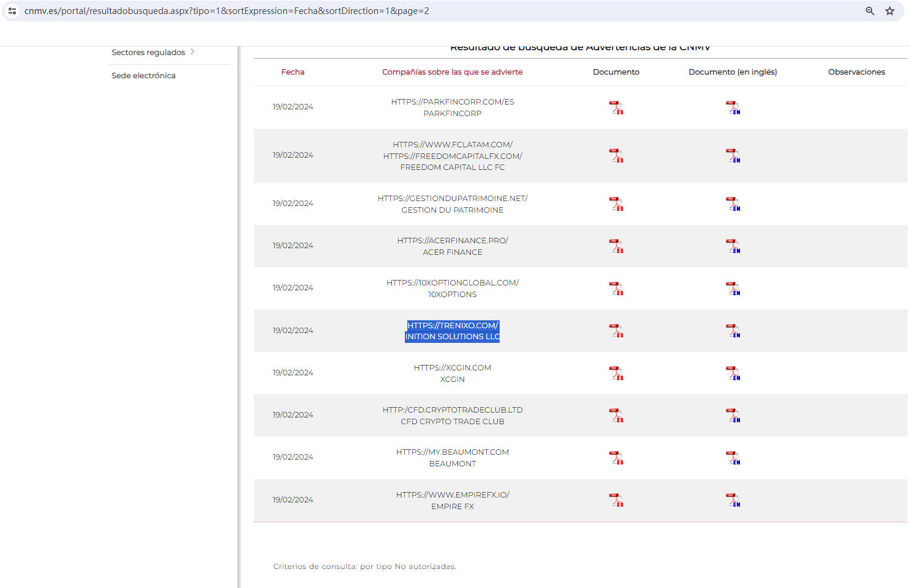910x588 pixels.
Task: Open English PDF for INITION SOLUTIONS LLC
Action: [733, 331]
